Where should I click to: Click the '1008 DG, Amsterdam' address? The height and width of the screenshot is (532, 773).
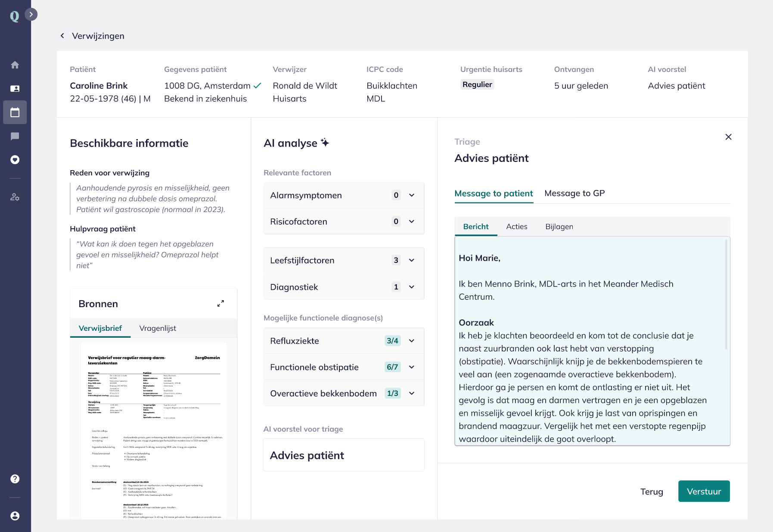[x=207, y=86]
